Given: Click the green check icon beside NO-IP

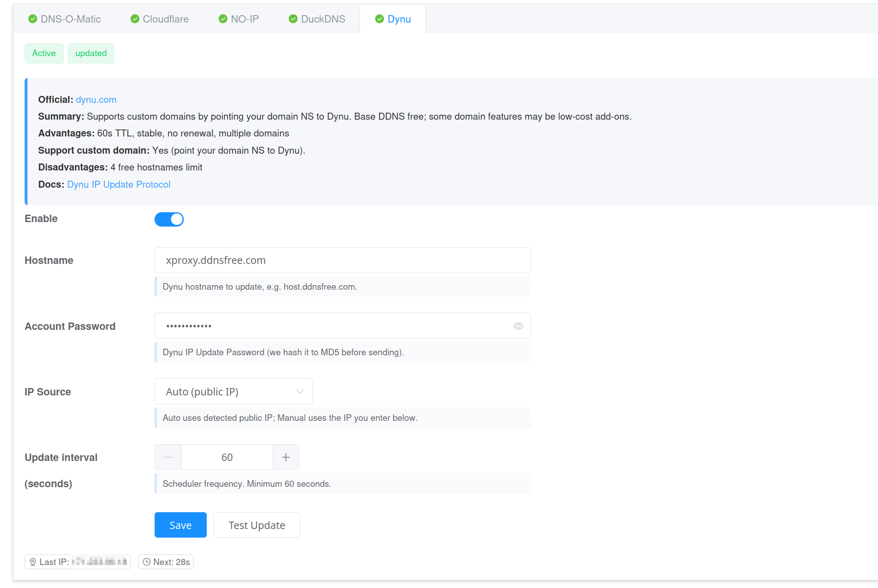Looking at the screenshot, I should tap(223, 19).
